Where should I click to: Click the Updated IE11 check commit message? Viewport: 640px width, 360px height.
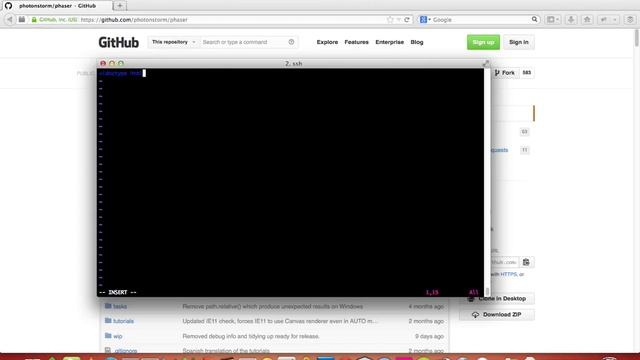tap(280, 321)
